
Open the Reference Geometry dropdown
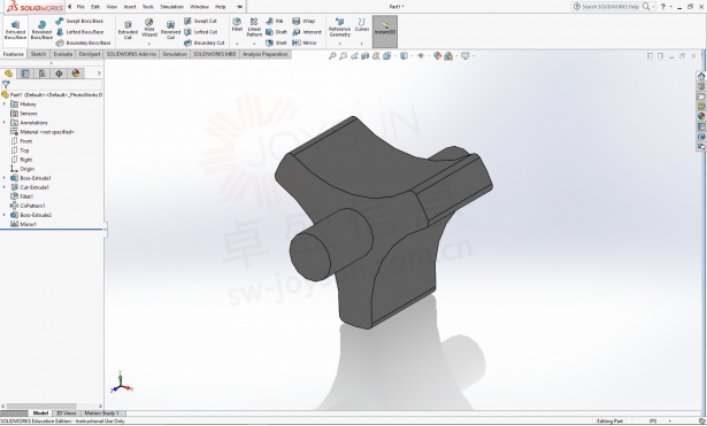340,28
